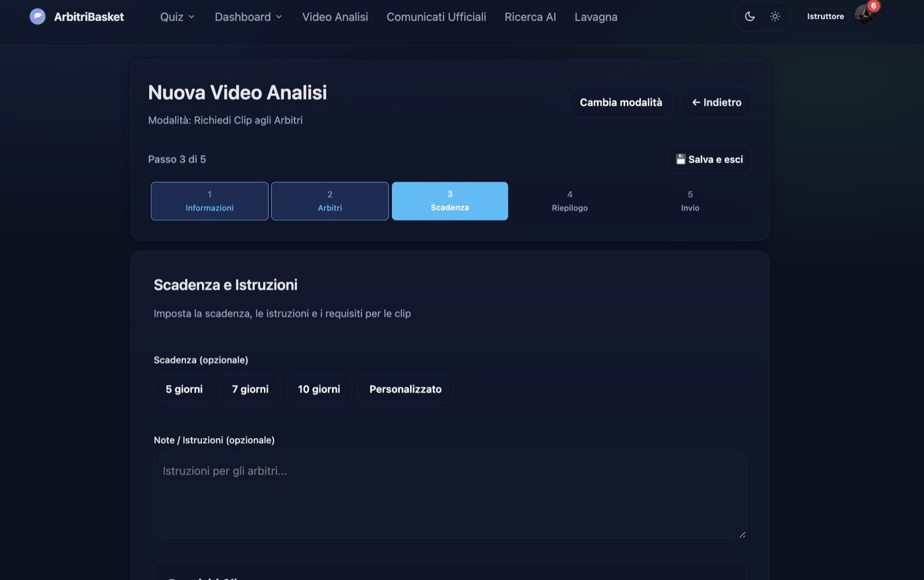
Task: Click the ArbitriBasket logo icon
Action: (38, 16)
